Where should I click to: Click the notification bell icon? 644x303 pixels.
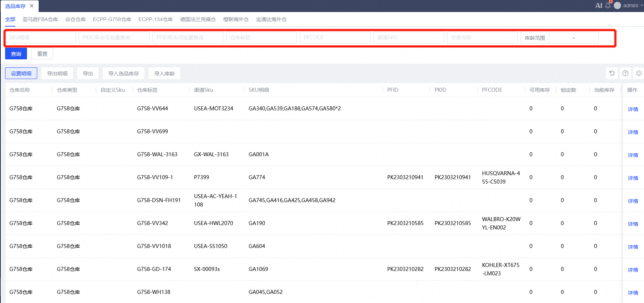pyautogui.click(x=608, y=5)
